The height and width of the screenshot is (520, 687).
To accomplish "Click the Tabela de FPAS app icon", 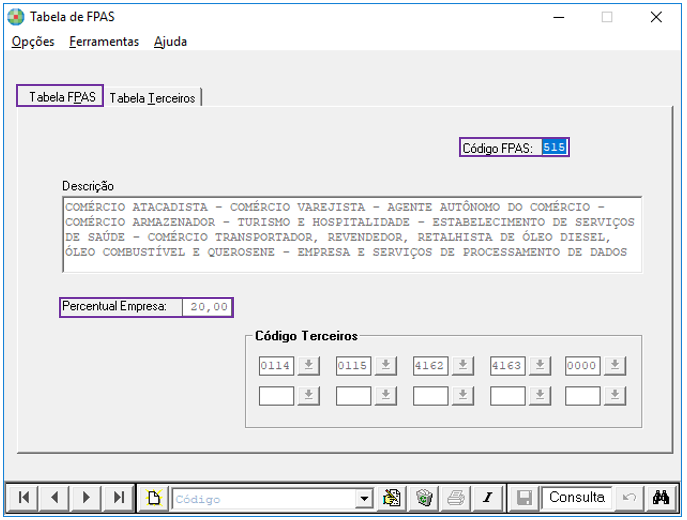I will tap(16, 17).
